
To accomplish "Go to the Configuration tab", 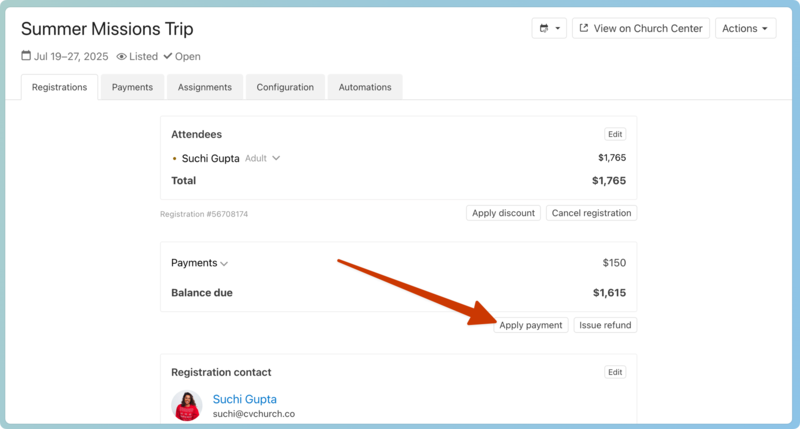I will click(285, 87).
